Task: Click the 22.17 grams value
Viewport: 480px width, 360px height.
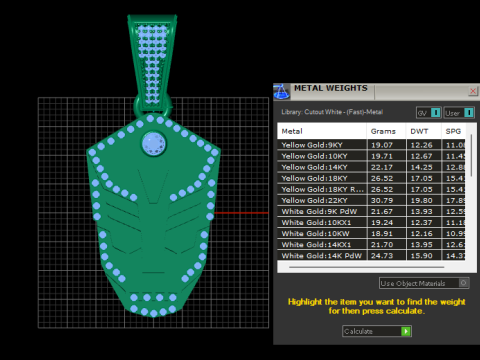Action: click(382, 167)
